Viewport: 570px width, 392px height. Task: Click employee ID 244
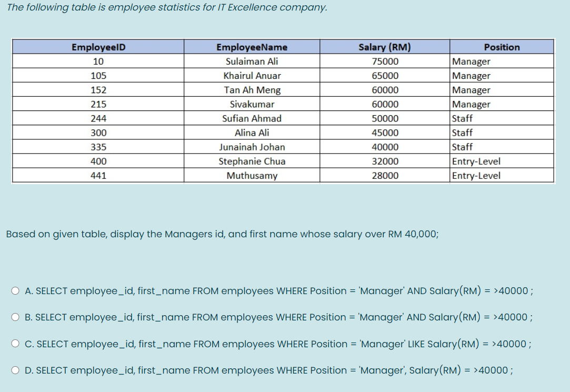click(x=98, y=118)
